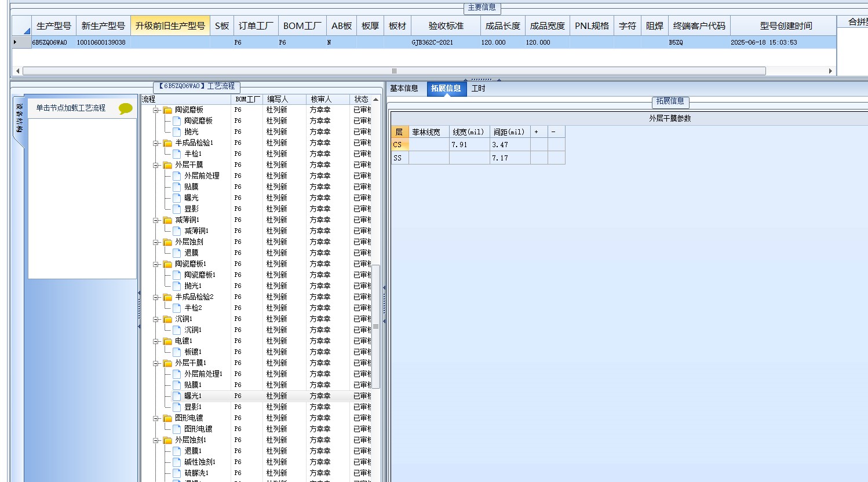Click the folder icon beside 减薄铜1

coord(167,220)
